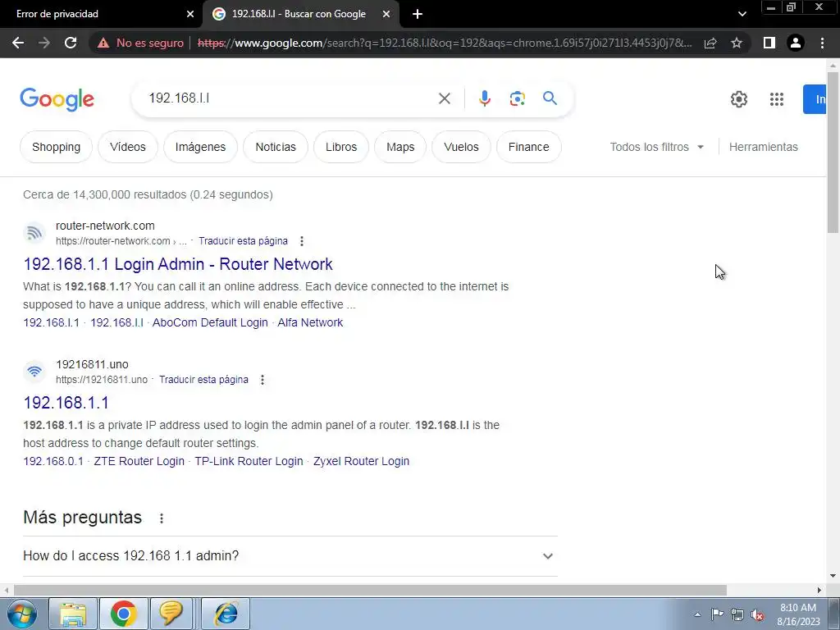Image resolution: width=840 pixels, height=630 pixels.
Task: Reload the page with the refresh icon
Action: (71, 43)
